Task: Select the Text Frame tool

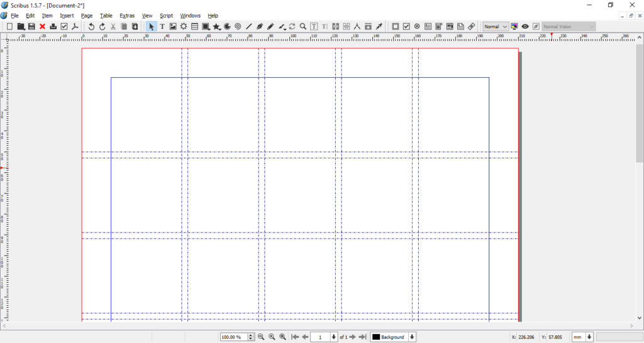Action: pyautogui.click(x=162, y=26)
